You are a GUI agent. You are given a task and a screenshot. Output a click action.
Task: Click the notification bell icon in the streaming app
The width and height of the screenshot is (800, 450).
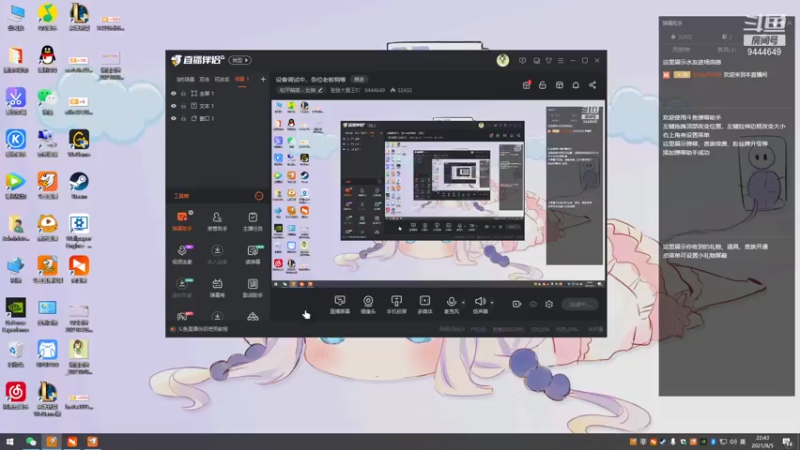[x=576, y=85]
